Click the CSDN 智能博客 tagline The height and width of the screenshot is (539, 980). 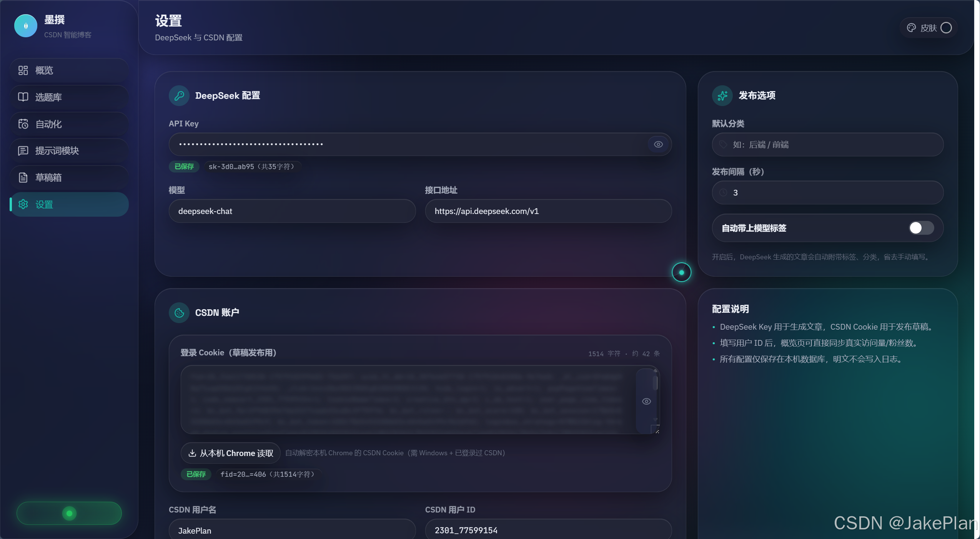[x=68, y=35]
